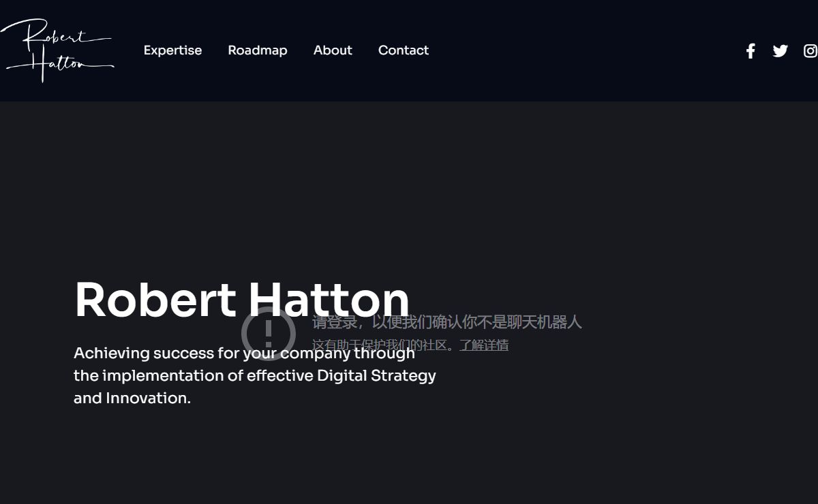Open the Roadmap navigation link

tap(258, 50)
